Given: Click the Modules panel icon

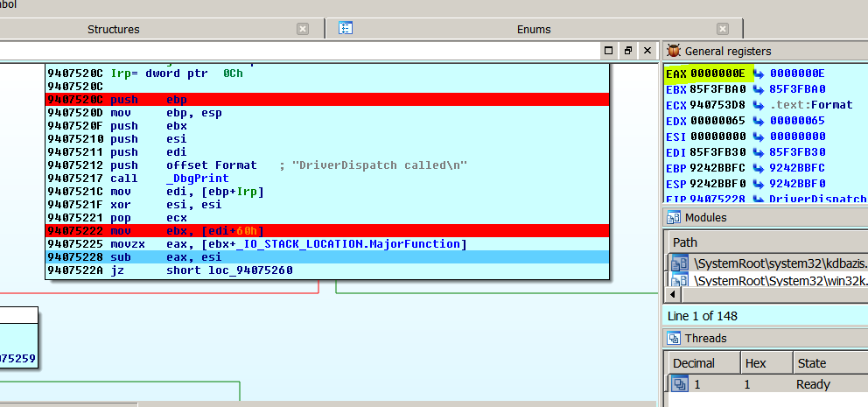Looking at the screenshot, I should (674, 217).
